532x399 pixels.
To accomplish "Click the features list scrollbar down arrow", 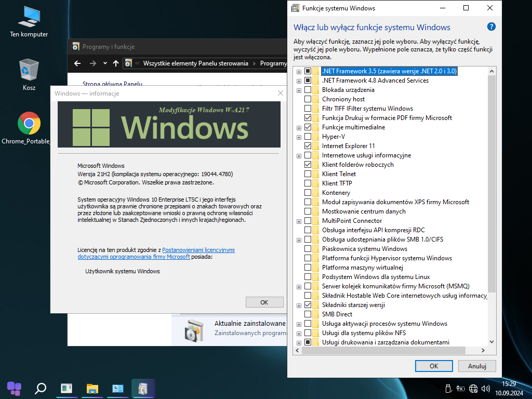I will click(x=492, y=342).
